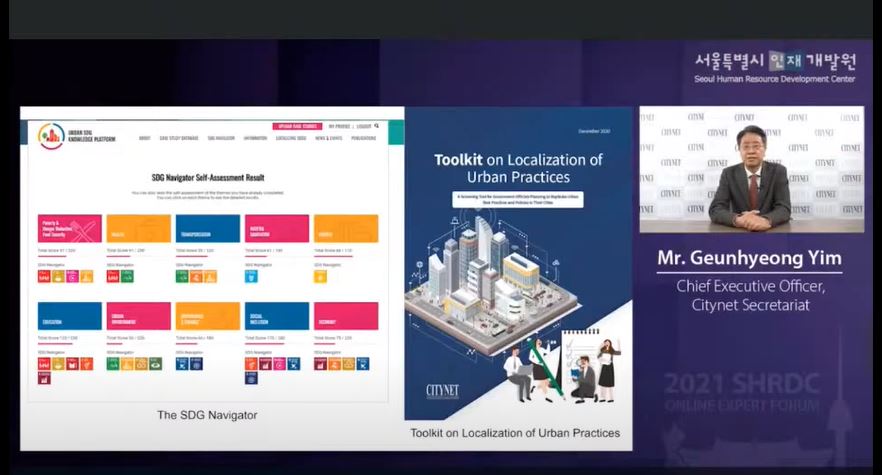Open the orange Governance theme card
The height and width of the screenshot is (475, 882).
208,316
